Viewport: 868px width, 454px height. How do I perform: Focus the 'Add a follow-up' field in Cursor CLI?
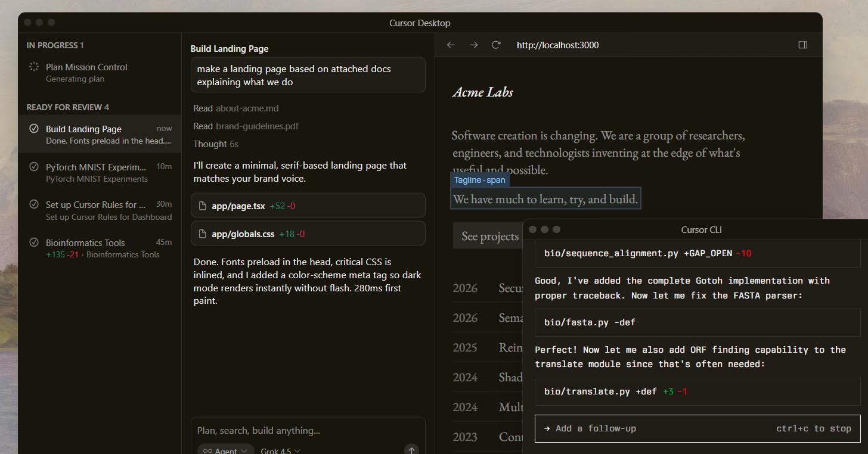coord(697,428)
